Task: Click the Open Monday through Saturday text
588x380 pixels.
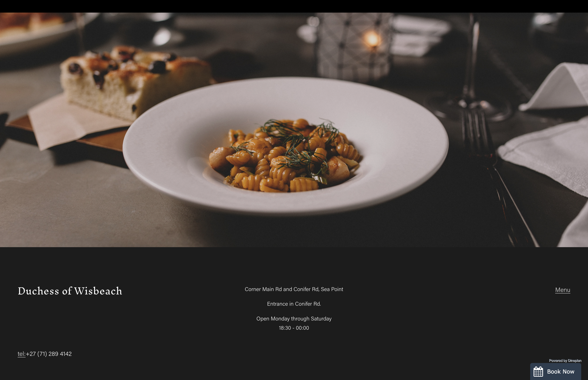Action: (294, 319)
